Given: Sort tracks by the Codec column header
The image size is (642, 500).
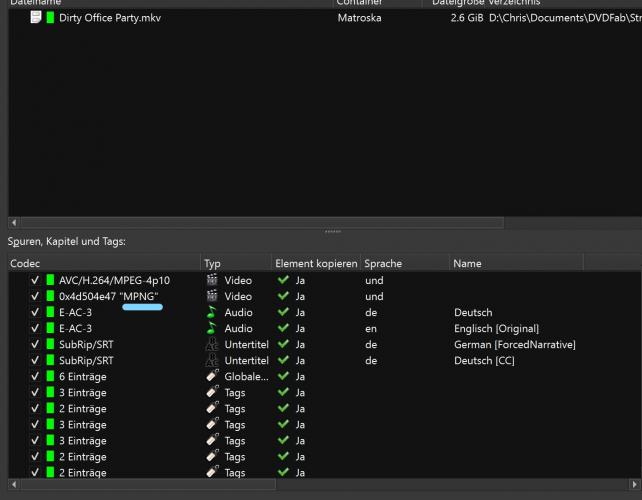Looking at the screenshot, I should click(100, 263).
